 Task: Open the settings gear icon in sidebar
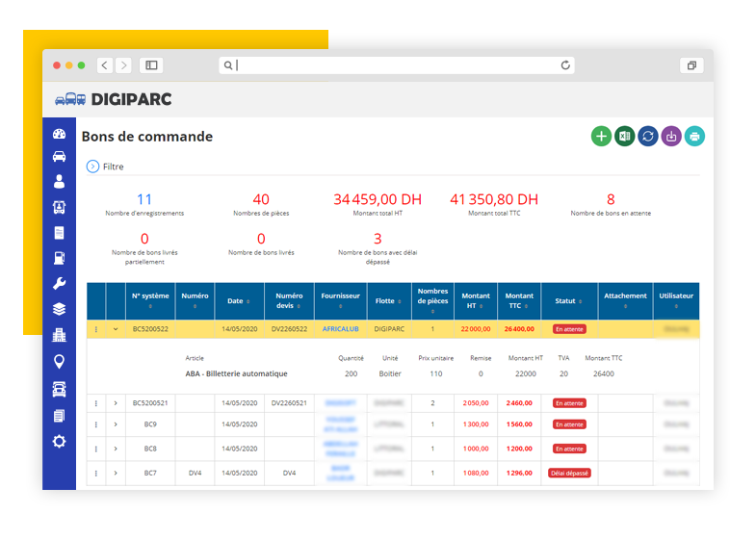click(x=60, y=441)
